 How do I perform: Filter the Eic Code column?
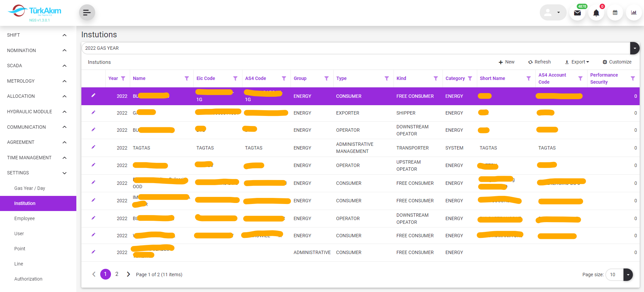pyautogui.click(x=235, y=79)
